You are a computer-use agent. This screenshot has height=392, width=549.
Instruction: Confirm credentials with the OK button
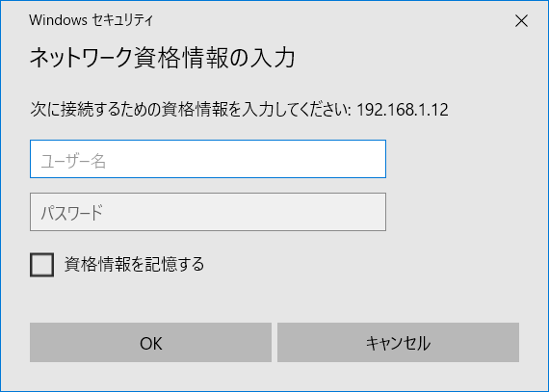[x=150, y=342]
